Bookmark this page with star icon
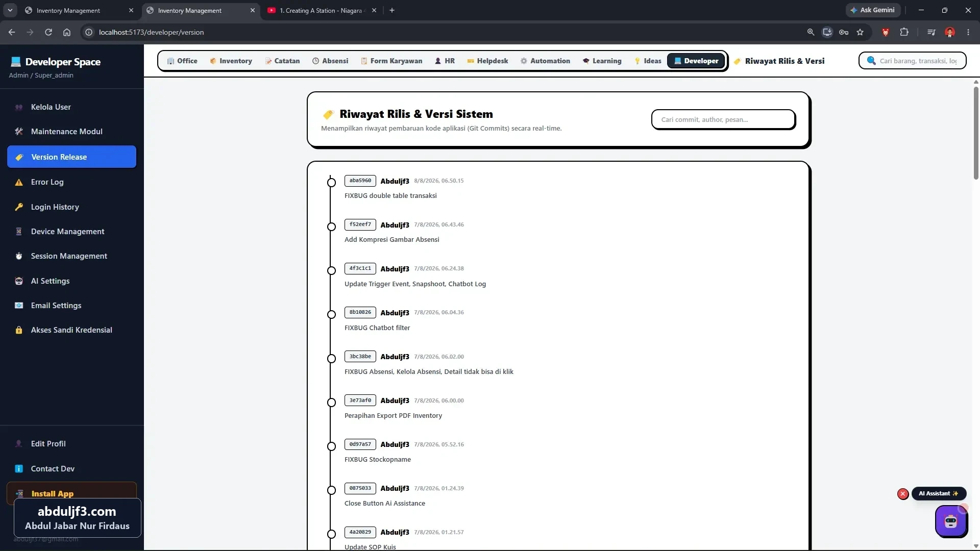 pyautogui.click(x=860, y=32)
